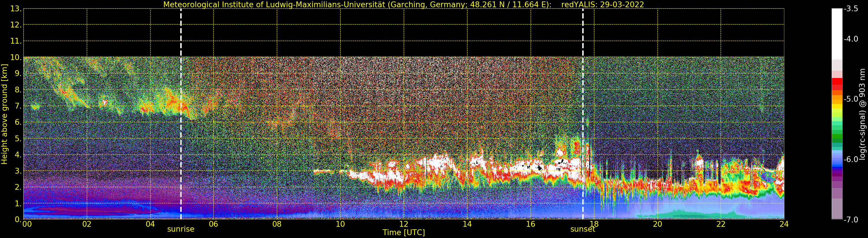Viewport: 868px width, 238px height.
Task: Click the time axis tick '04'
Action: (x=150, y=224)
